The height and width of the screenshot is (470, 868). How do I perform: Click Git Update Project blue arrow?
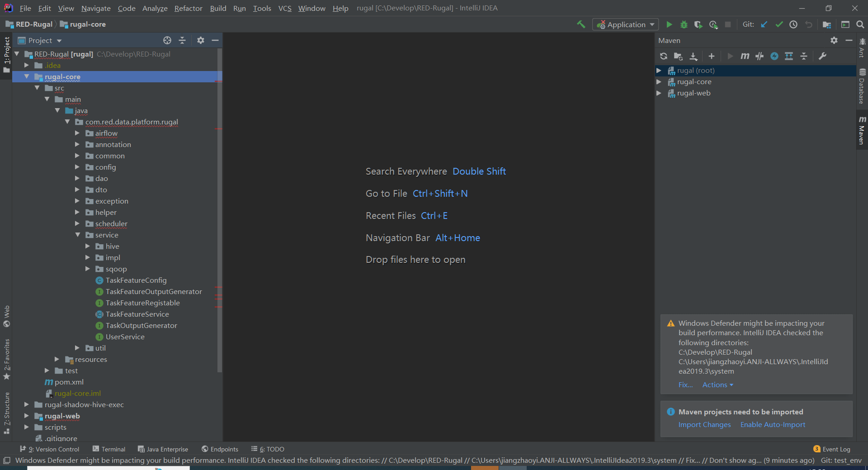coord(764,24)
